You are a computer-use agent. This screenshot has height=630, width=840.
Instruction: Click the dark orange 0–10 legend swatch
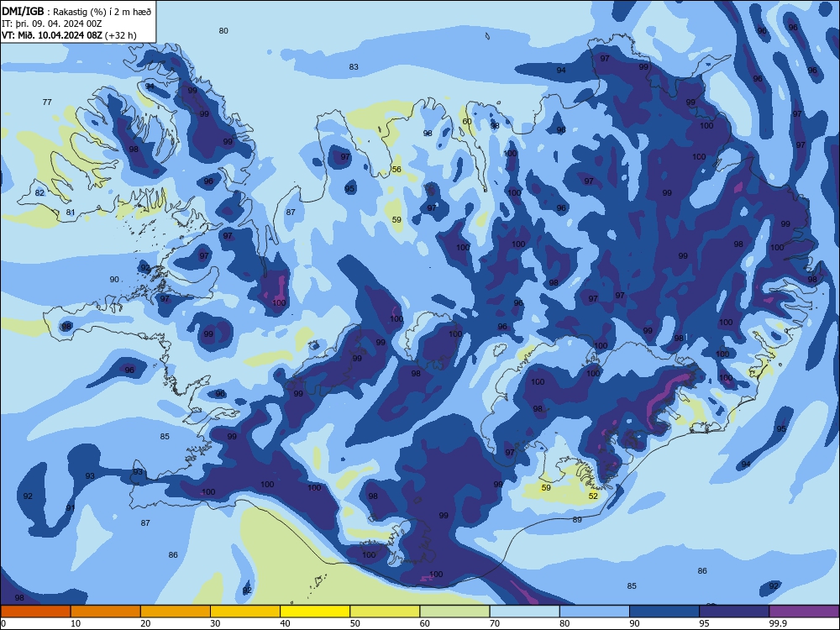[x=35, y=612]
